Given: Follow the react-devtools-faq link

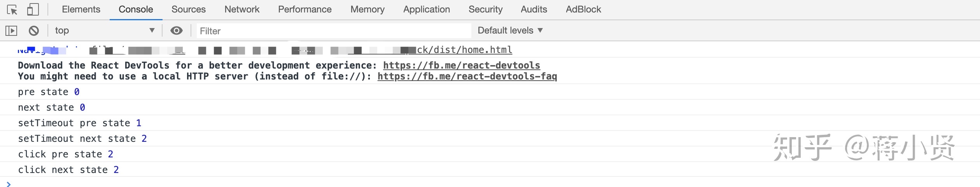Looking at the screenshot, I should 467,76.
